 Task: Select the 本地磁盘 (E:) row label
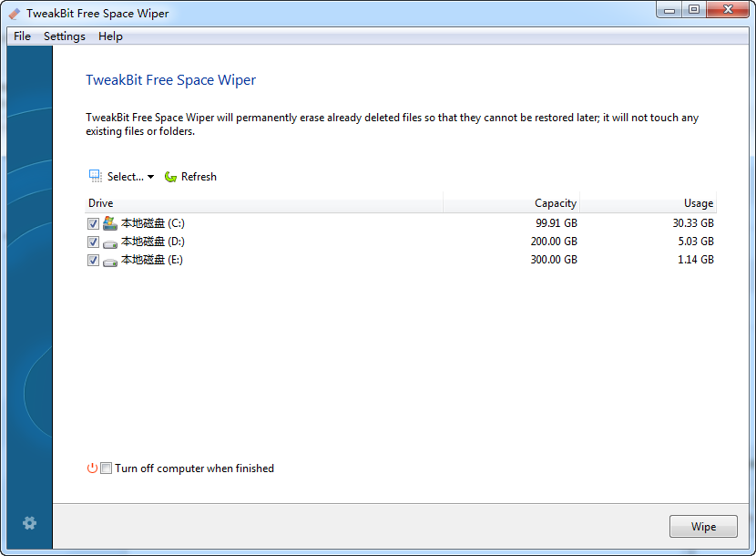pyautogui.click(x=151, y=260)
